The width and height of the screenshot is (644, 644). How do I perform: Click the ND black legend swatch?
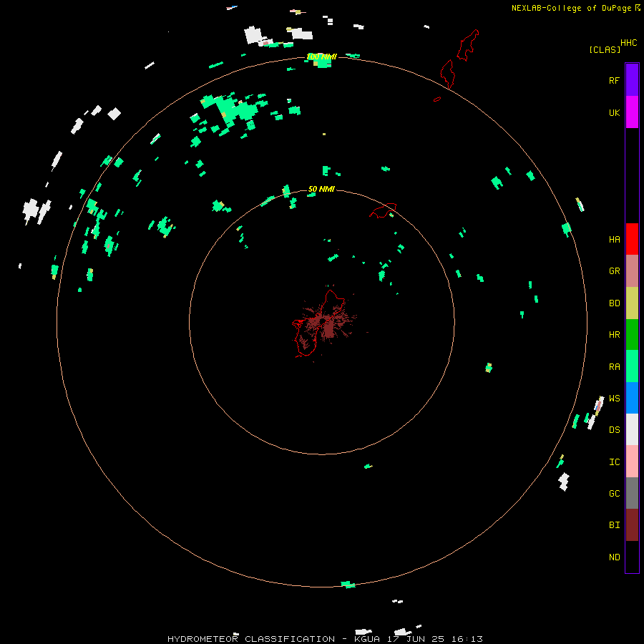click(632, 557)
